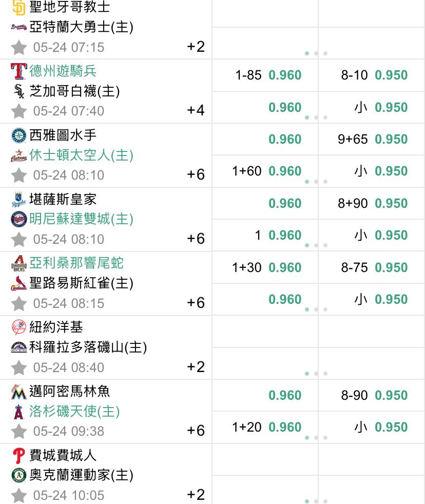Click the Seattle Mariners logo
425x504 pixels.
click(x=18, y=135)
